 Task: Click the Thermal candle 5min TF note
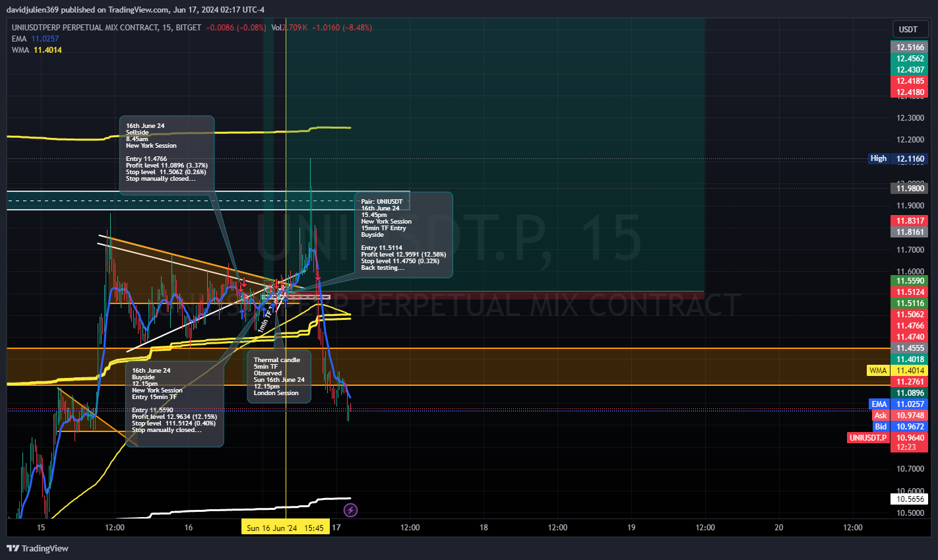(x=279, y=377)
